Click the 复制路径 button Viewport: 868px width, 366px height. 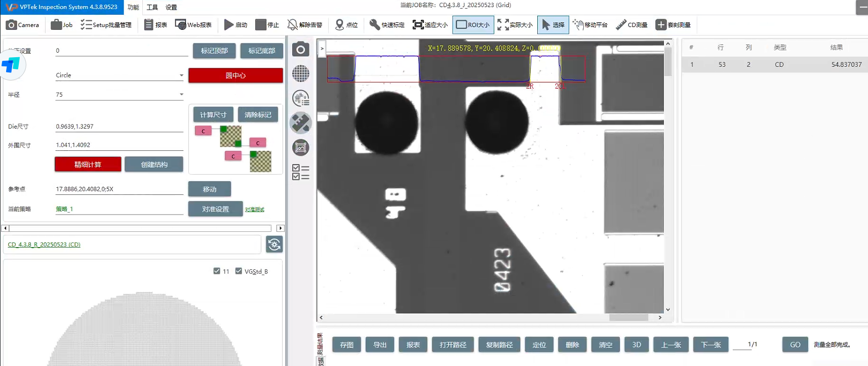[x=499, y=345]
